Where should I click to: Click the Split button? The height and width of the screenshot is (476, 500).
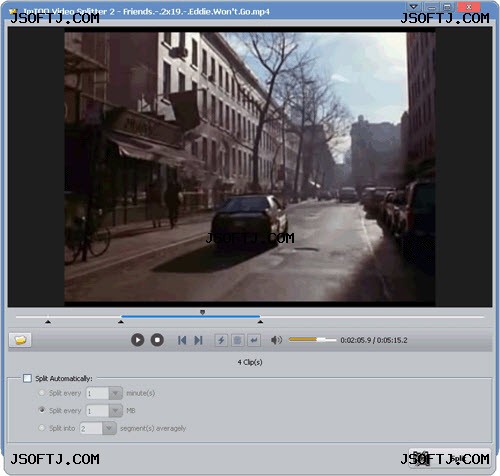(450, 458)
